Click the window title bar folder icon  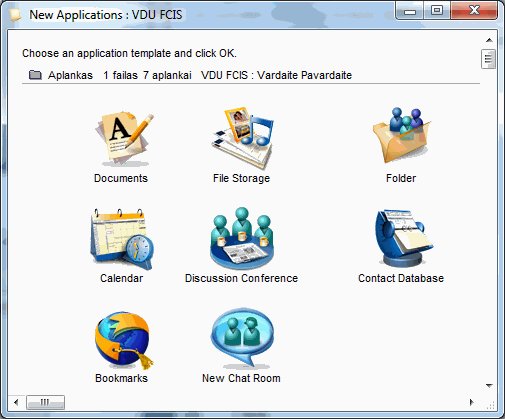(15, 15)
